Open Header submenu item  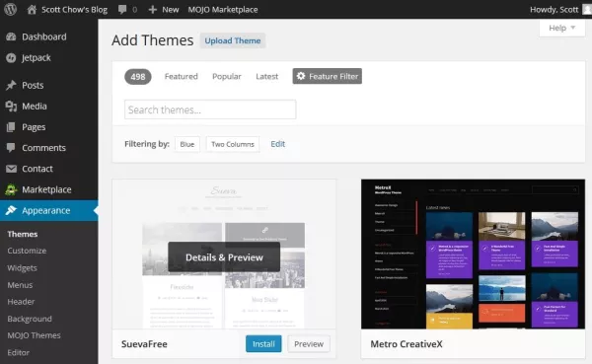pyautogui.click(x=21, y=302)
